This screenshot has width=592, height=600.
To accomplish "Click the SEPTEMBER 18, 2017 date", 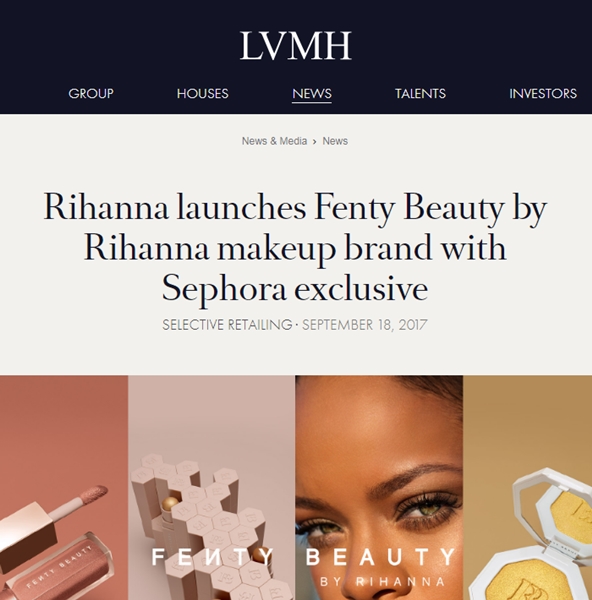I will point(365,325).
